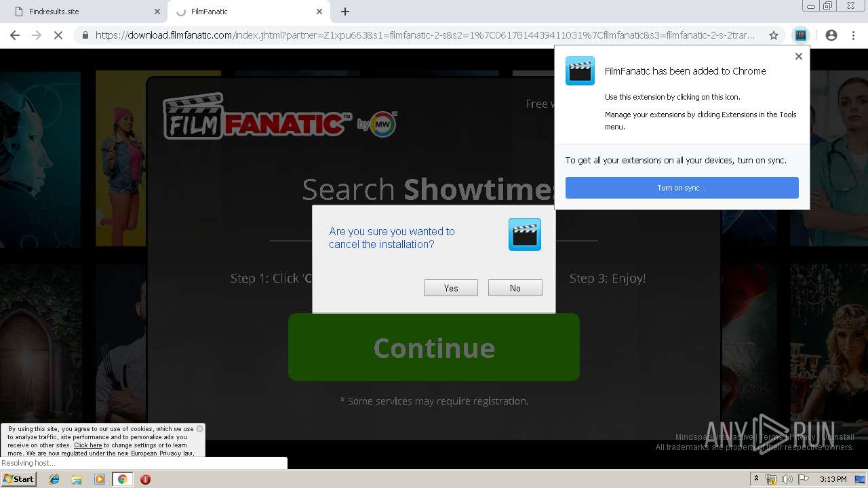The width and height of the screenshot is (868, 488).
Task: Click 'Some services may require registration' text
Action: (434, 401)
